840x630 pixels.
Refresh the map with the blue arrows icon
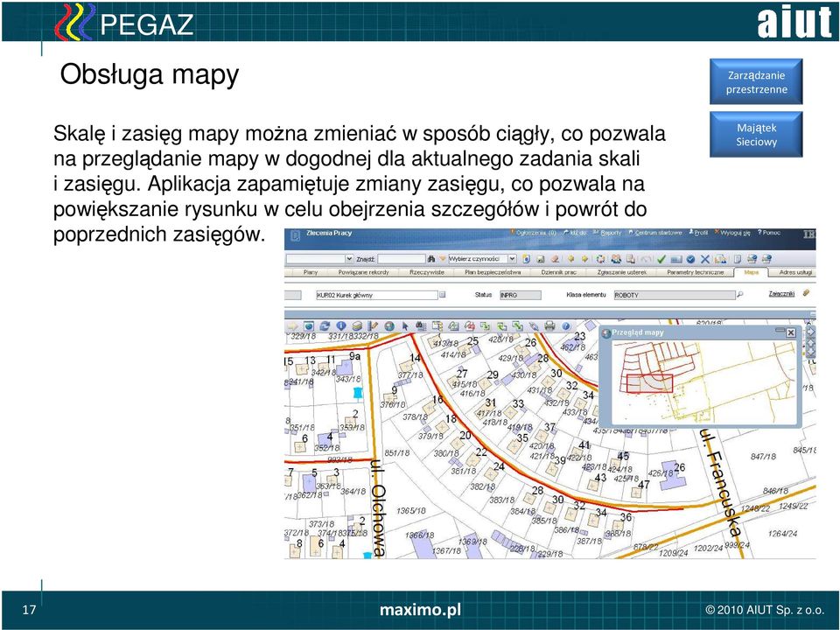(325, 326)
